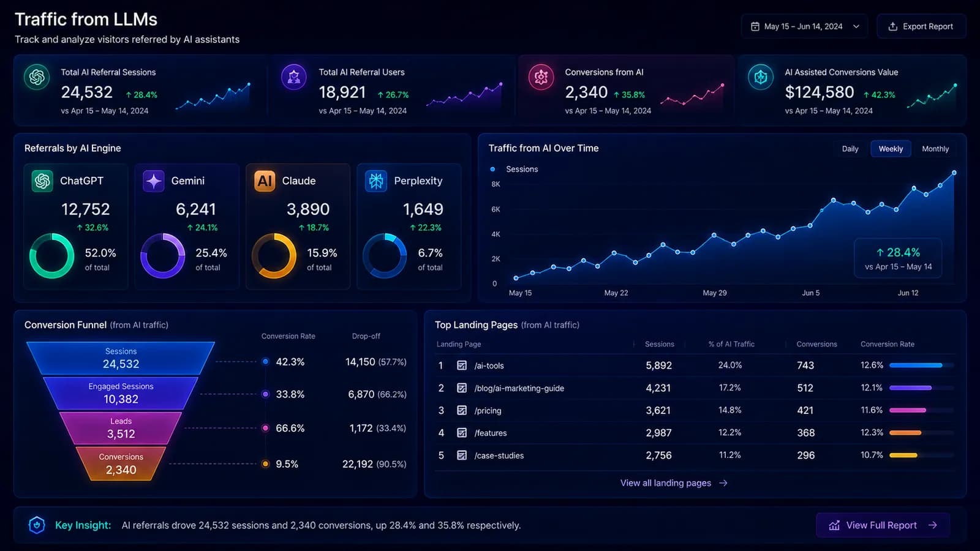The height and width of the screenshot is (551, 980).
Task: Click the 28.4% growth badge on chart
Action: pos(898,258)
